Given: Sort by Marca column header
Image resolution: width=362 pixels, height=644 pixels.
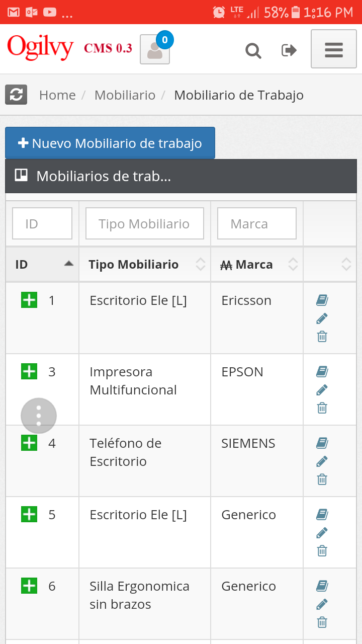Looking at the screenshot, I should click(257, 264).
